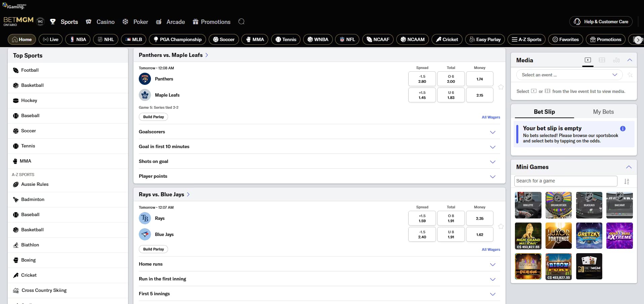The height and width of the screenshot is (304, 644).
Task: Select Hockey from Top Sports sidebar
Action: (29, 100)
